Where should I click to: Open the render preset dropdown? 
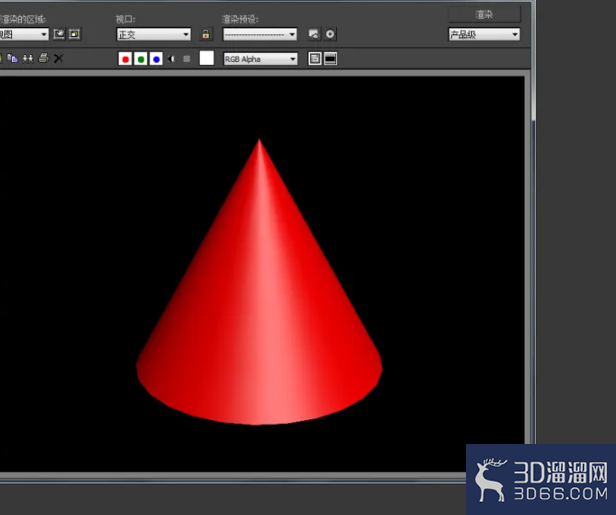[260, 35]
